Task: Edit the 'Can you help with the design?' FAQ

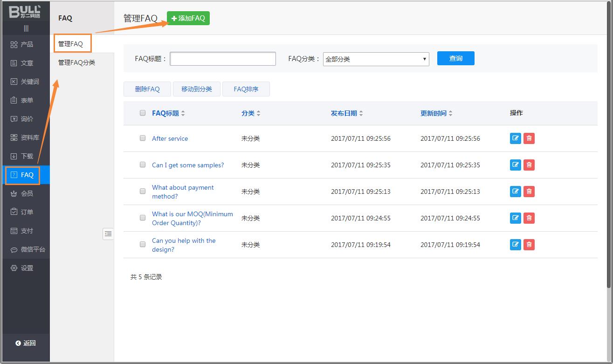Action: click(x=515, y=245)
